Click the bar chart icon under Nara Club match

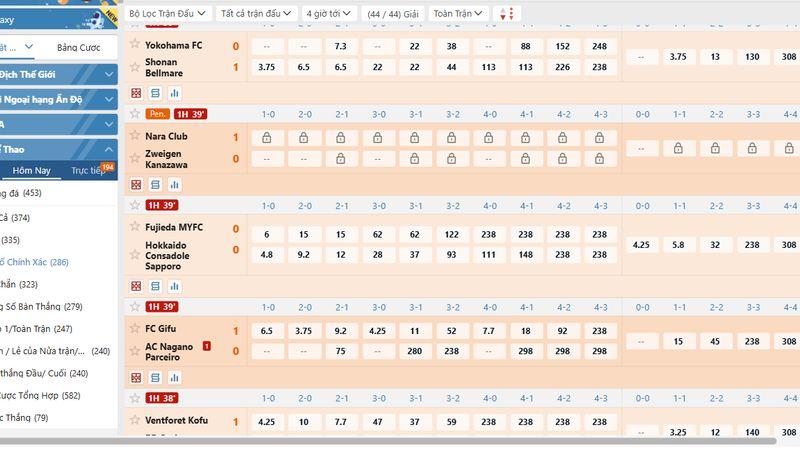(174, 185)
